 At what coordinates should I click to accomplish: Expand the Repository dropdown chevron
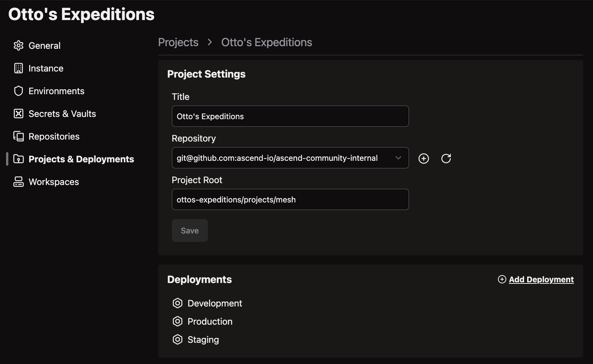[398, 158]
